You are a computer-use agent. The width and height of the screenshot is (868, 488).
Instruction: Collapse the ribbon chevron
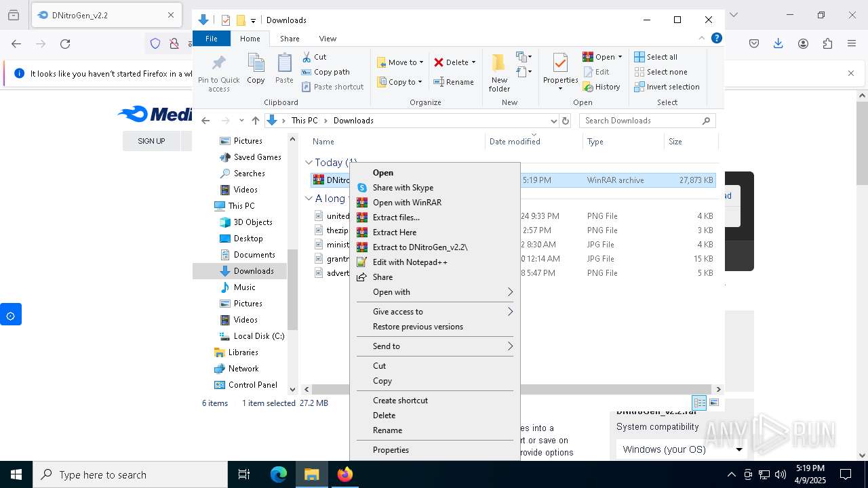pyautogui.click(x=702, y=39)
